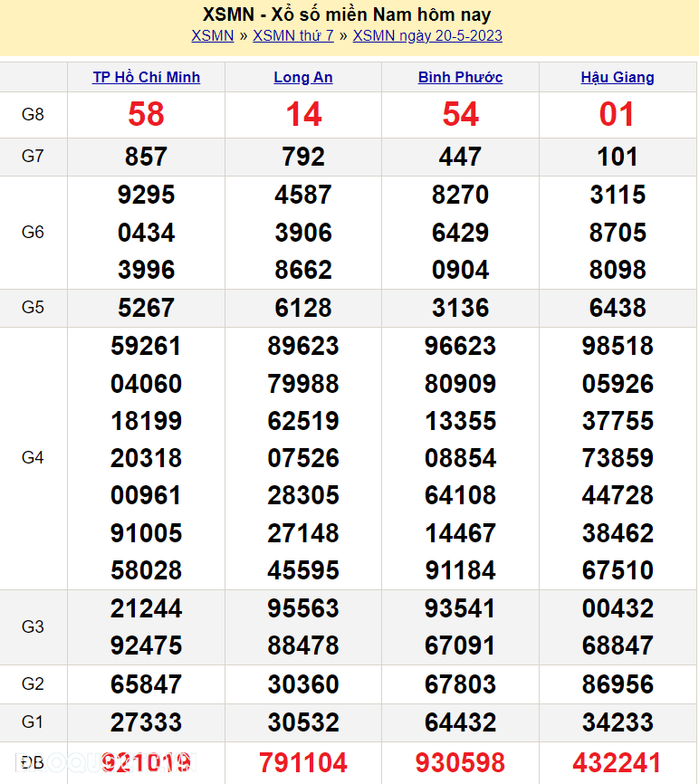
Task: Open TP Hồ Chí Minh column header link
Action: point(146,78)
